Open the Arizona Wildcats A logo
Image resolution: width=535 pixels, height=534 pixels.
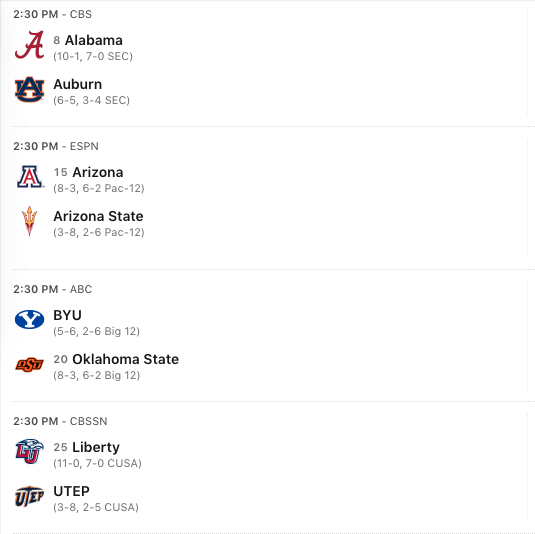(30, 177)
